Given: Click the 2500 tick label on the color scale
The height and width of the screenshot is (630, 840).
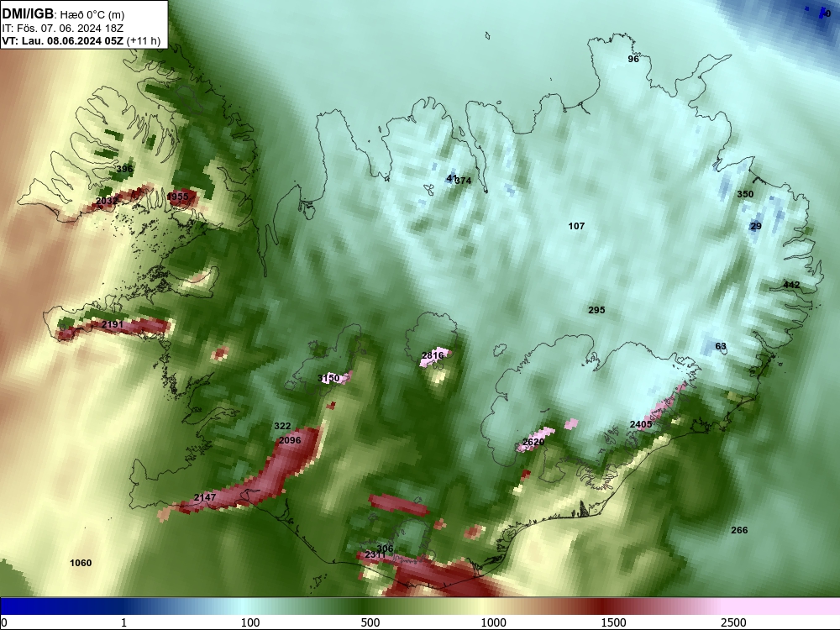Looking at the screenshot, I should pyautogui.click(x=733, y=622).
